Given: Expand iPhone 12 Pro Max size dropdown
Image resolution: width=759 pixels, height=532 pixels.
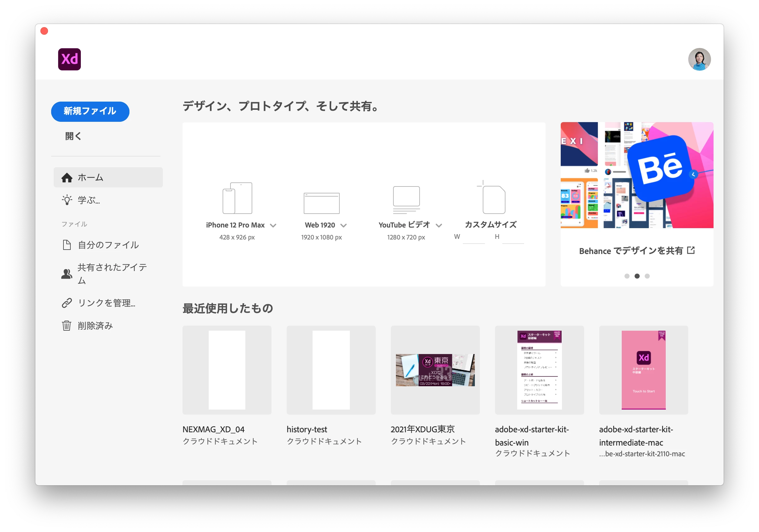Looking at the screenshot, I should pos(273,226).
